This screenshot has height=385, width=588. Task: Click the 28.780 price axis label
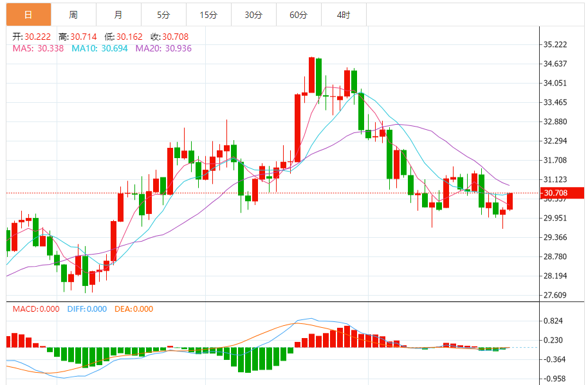coord(555,256)
